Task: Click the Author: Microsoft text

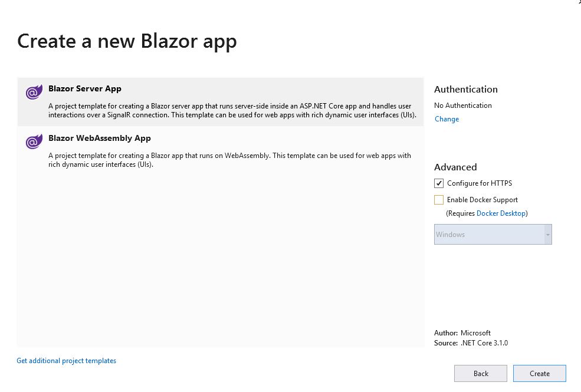Action: point(462,333)
